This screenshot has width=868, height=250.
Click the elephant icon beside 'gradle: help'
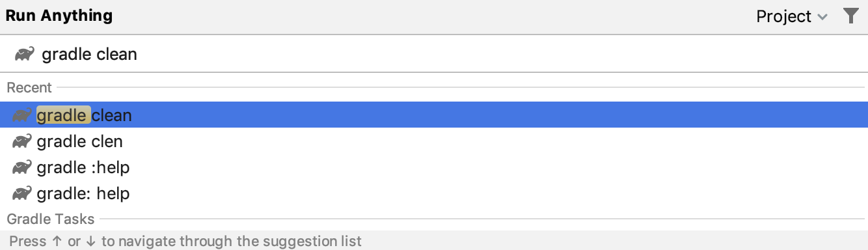pyautogui.click(x=22, y=193)
